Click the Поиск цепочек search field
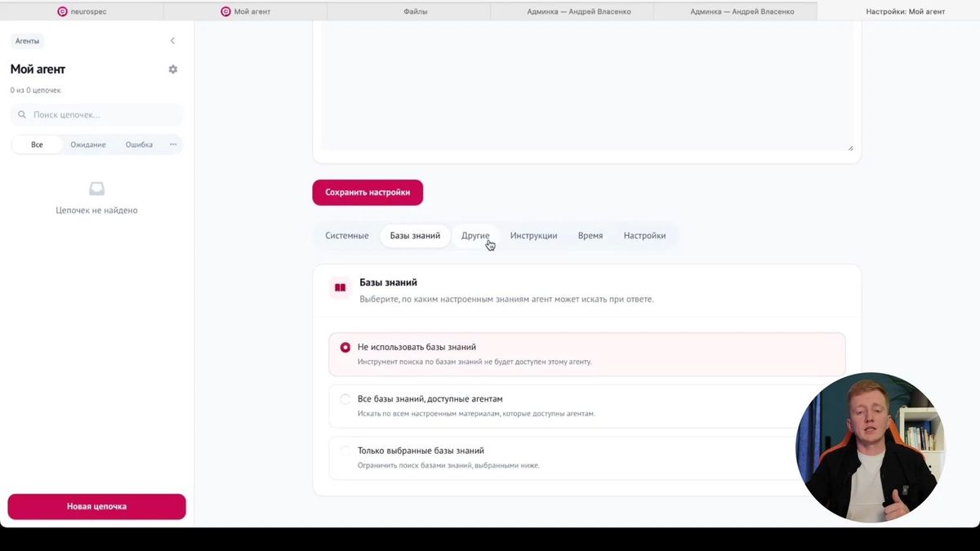This screenshot has height=551, width=980. click(97, 115)
